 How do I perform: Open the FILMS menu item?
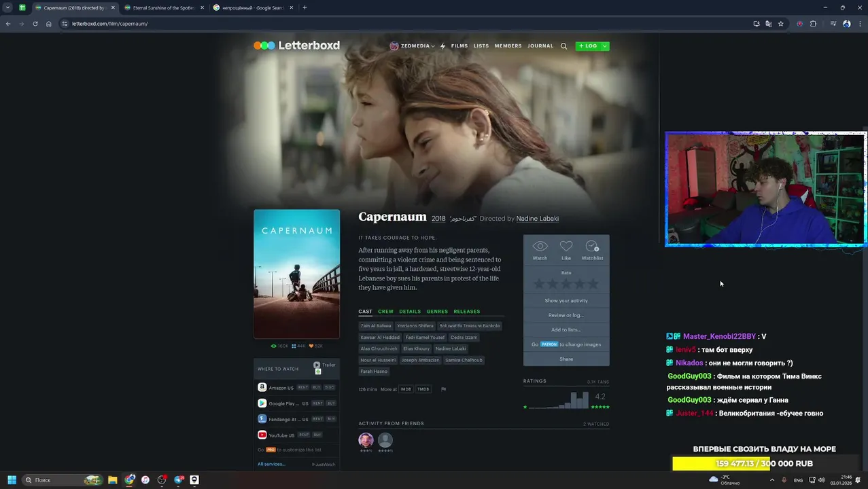coord(459,46)
